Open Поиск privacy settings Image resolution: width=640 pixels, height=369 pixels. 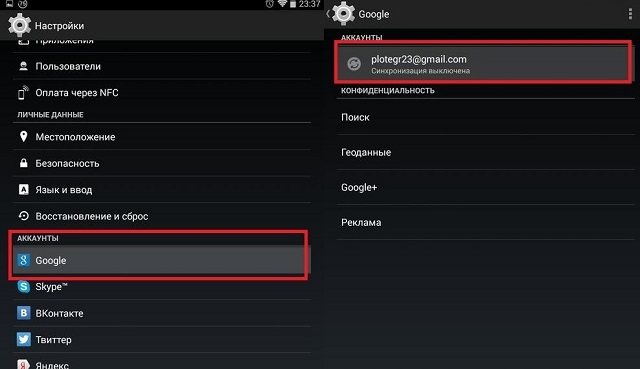coord(486,117)
